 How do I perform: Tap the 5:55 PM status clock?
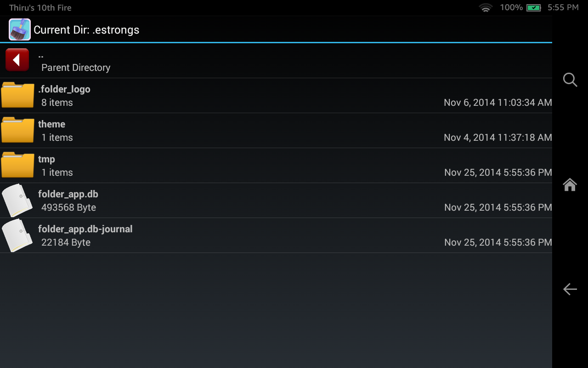pos(563,8)
